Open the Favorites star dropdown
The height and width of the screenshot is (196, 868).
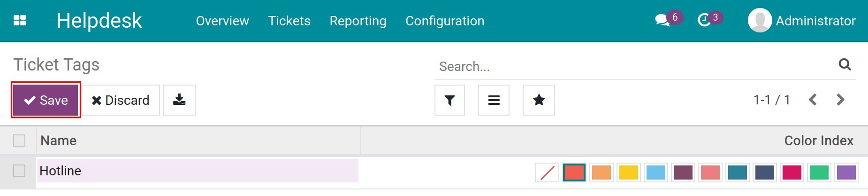(539, 100)
